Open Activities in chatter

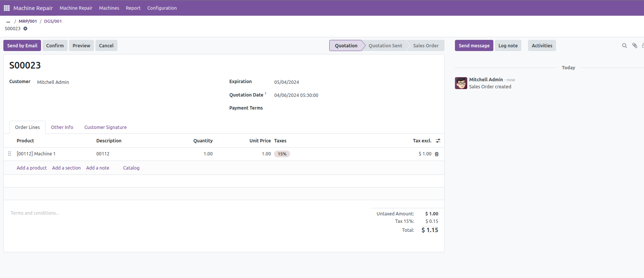pos(542,45)
